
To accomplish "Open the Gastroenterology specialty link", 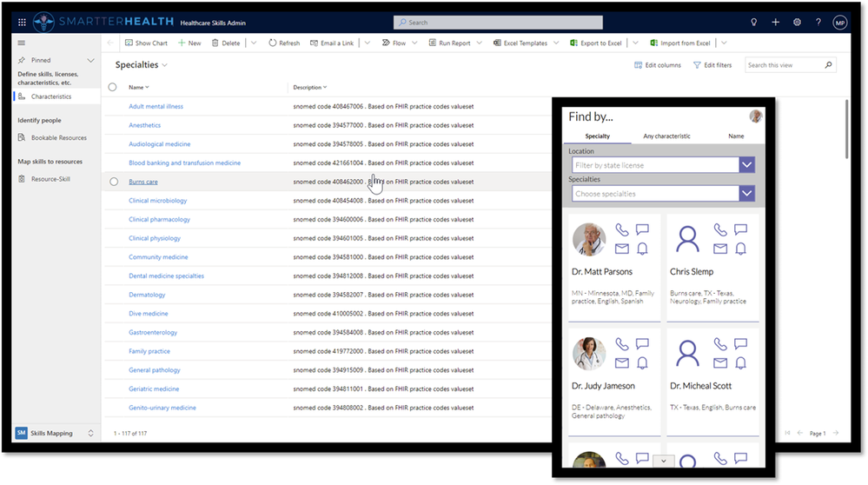I will click(x=153, y=332).
